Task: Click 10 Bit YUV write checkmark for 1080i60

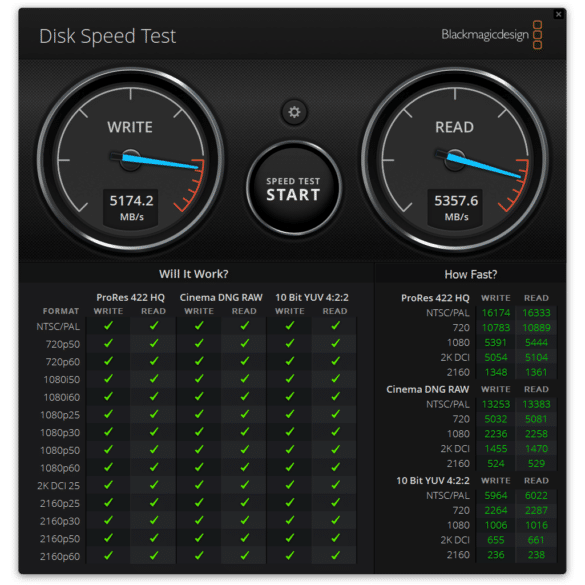Action: click(x=290, y=396)
